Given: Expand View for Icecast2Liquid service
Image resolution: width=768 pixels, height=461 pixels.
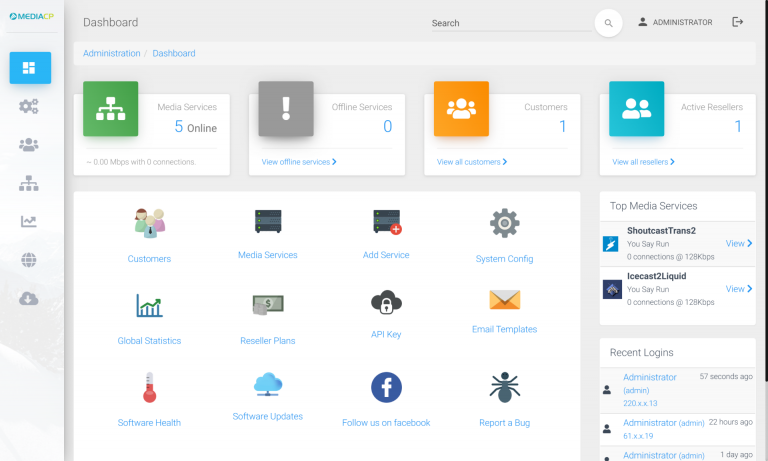Looking at the screenshot, I should (739, 289).
